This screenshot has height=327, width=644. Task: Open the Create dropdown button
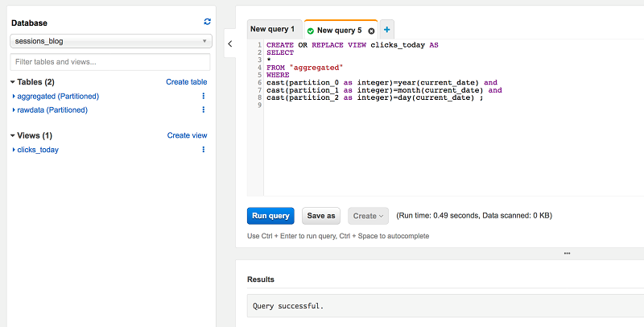coord(368,216)
